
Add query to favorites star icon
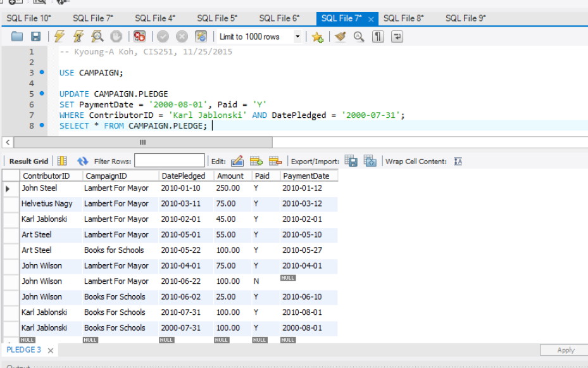[317, 37]
